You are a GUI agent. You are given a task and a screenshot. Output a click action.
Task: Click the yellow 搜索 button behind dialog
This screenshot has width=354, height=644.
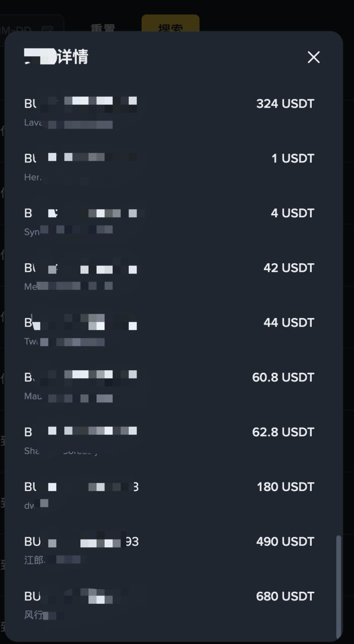[x=170, y=24]
